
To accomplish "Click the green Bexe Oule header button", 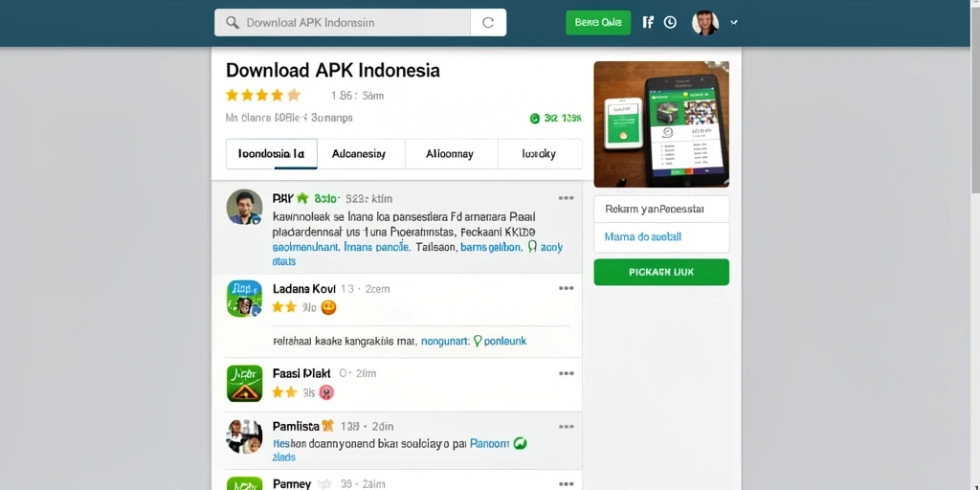I will tap(598, 23).
